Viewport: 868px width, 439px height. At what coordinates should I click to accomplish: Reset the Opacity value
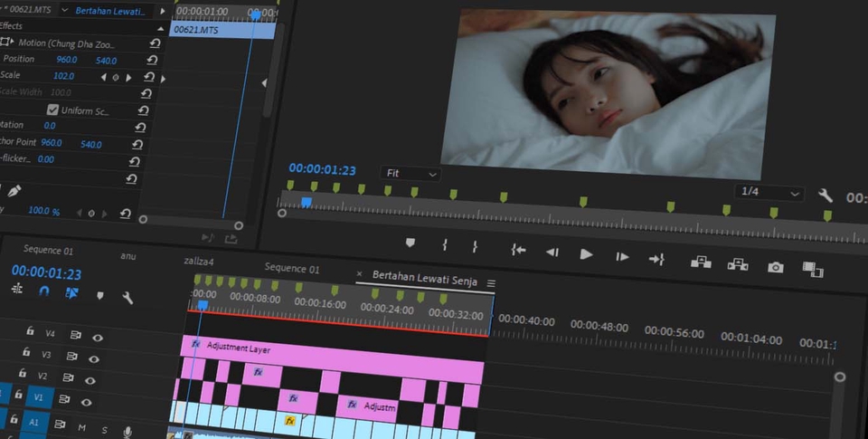[x=126, y=214]
